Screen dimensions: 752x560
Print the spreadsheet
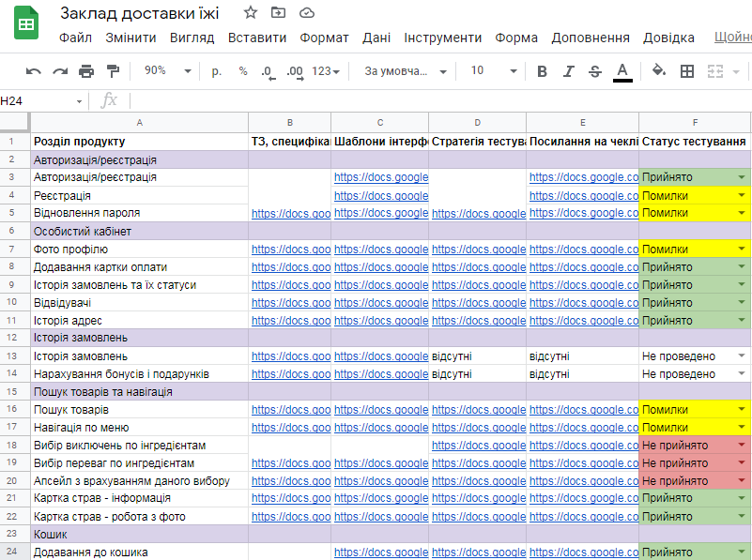pyautogui.click(x=86, y=71)
